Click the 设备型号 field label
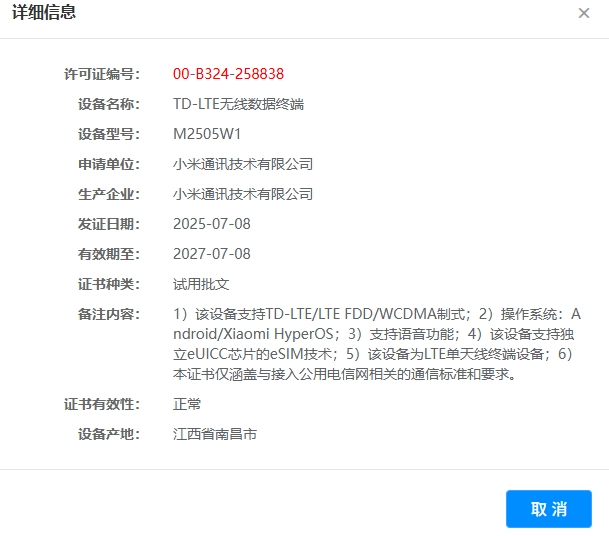Image resolution: width=609 pixels, height=536 pixels. [108, 134]
